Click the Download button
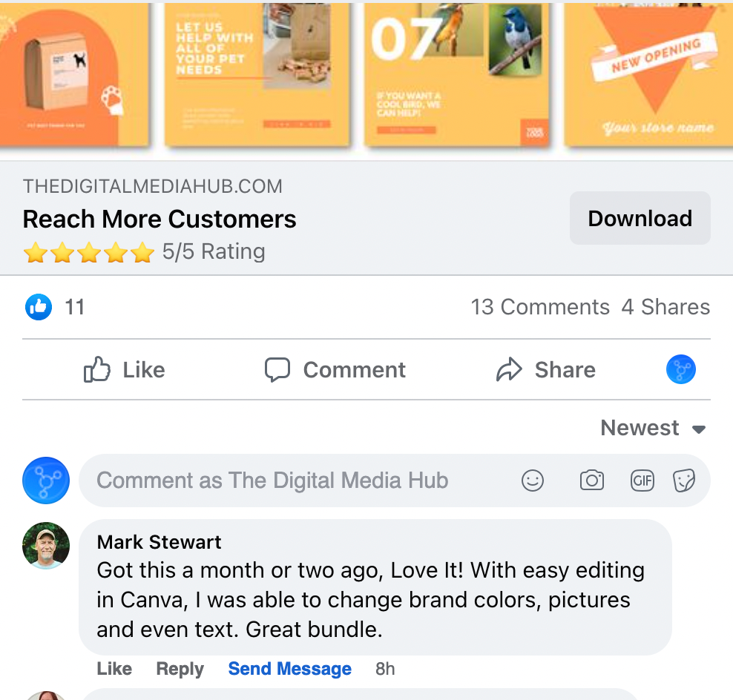The width and height of the screenshot is (733, 700). click(640, 218)
